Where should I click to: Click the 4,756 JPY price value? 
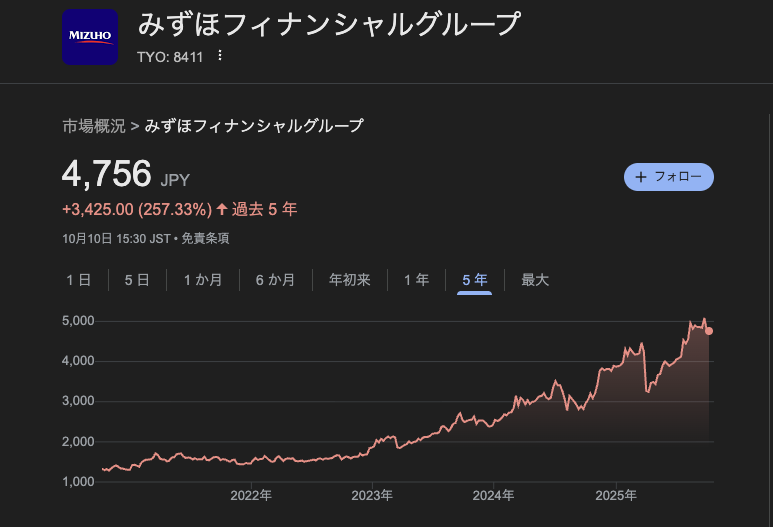pos(107,174)
